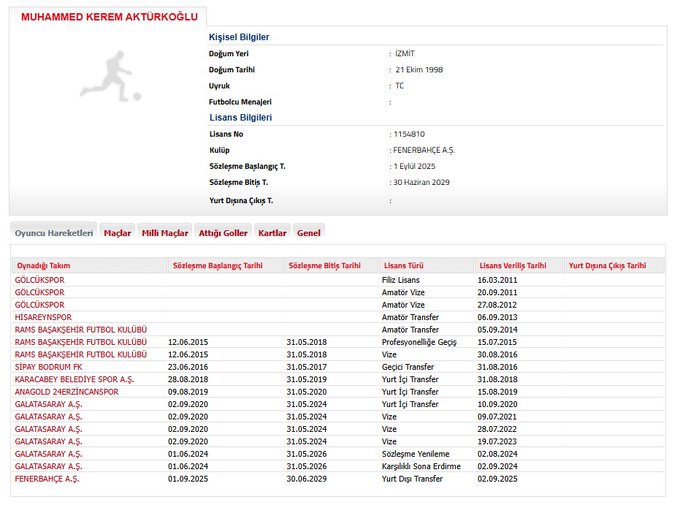This screenshot has height=505, width=680.
Task: Click the Lisans Türü column header
Action: tap(406, 266)
